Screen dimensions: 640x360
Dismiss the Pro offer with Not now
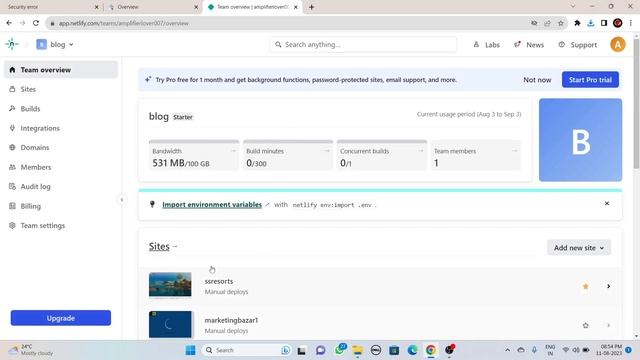(537, 80)
